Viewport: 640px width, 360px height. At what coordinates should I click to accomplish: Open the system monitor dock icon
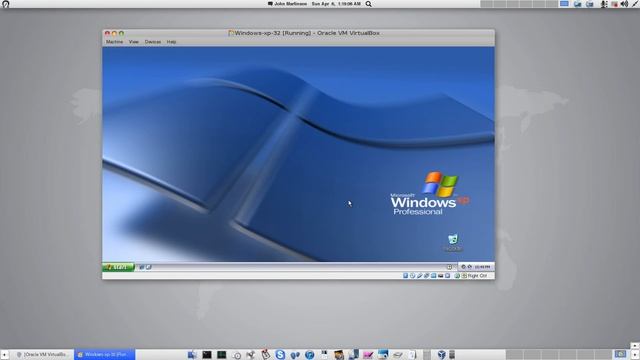click(222, 354)
